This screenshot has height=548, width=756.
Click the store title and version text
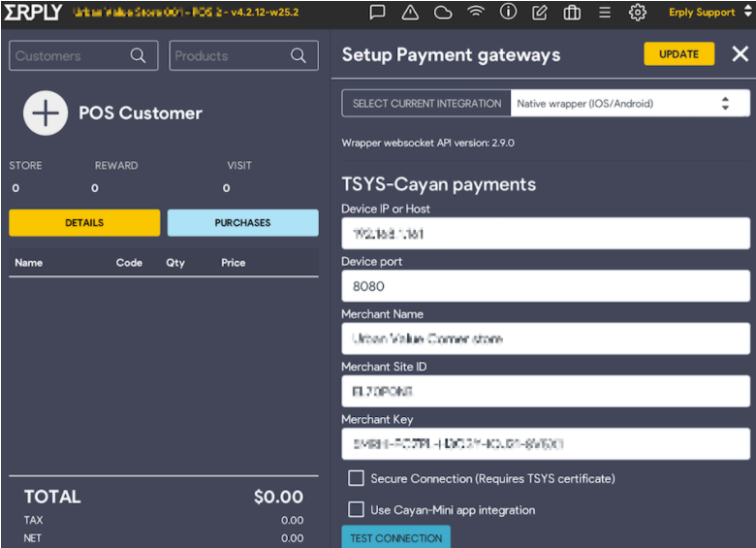click(186, 12)
